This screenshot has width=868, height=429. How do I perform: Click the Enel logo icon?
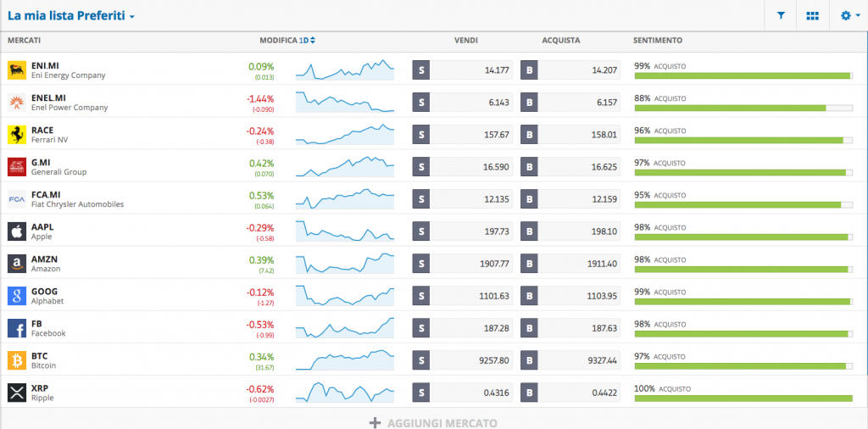pyautogui.click(x=17, y=103)
